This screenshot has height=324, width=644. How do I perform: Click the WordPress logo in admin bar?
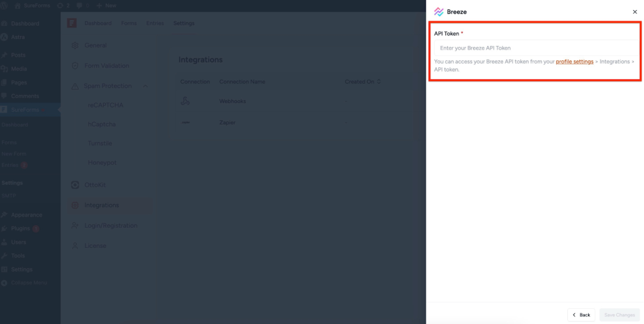[x=5, y=6]
